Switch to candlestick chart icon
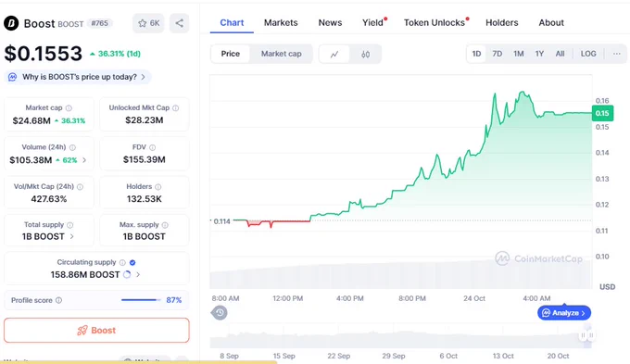Viewport: 630px width, 364px height. coord(365,55)
